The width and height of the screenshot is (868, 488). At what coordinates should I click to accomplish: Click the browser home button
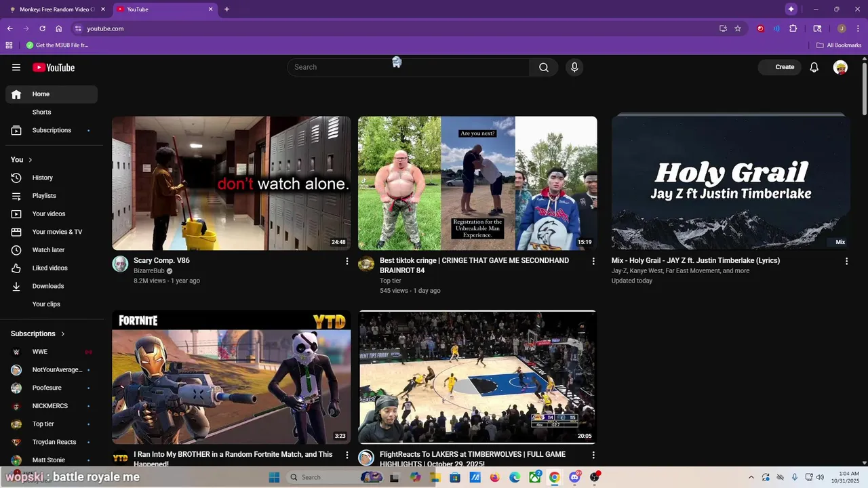[x=59, y=28]
